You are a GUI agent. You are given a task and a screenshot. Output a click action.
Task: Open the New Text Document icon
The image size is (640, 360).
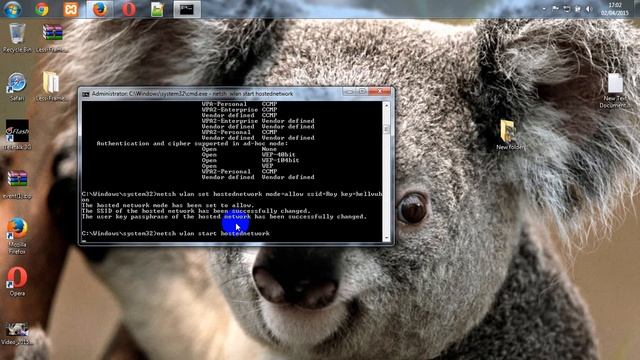click(615, 91)
